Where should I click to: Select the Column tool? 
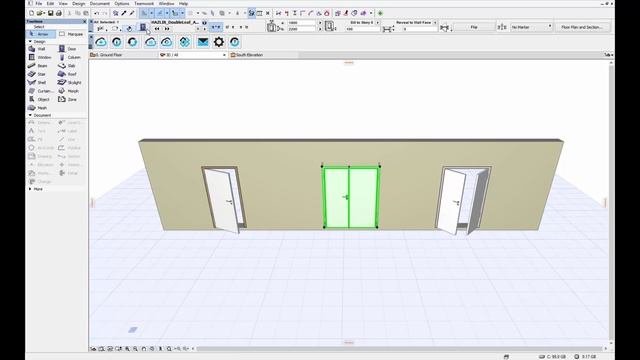tap(71, 58)
